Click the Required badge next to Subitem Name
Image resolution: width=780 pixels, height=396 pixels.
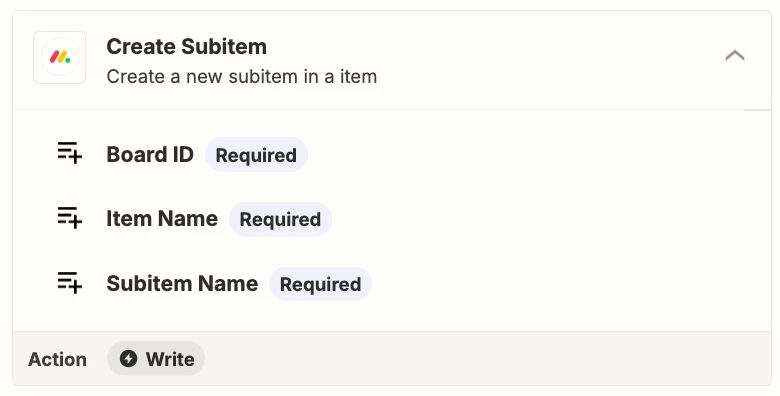click(x=320, y=284)
